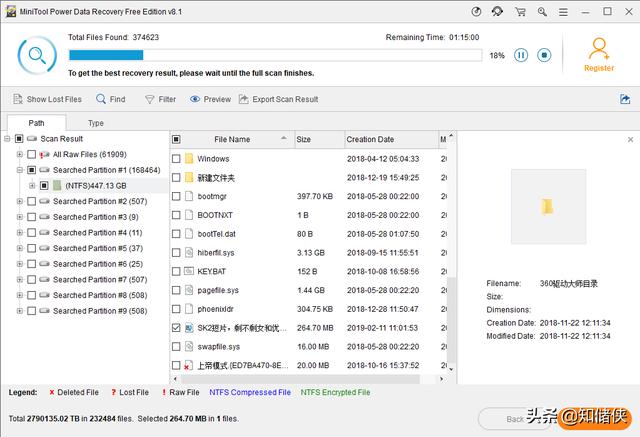Open the Find tool
Screen dimensions: 640x437
click(111, 99)
